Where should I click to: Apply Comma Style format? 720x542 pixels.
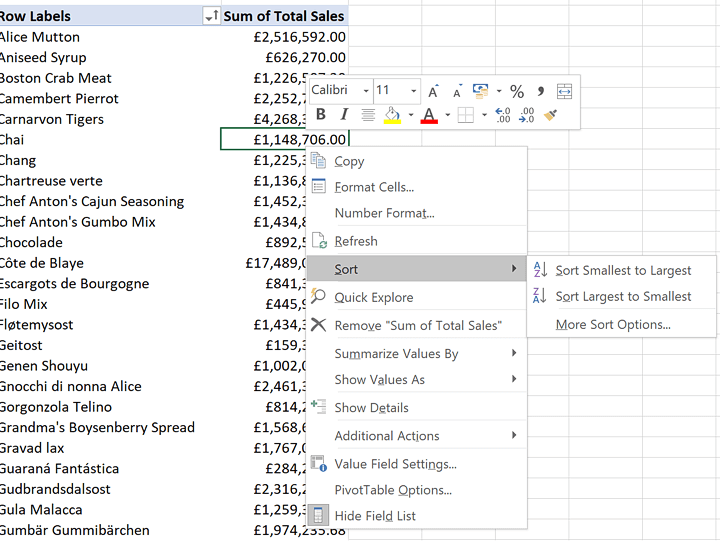541,91
